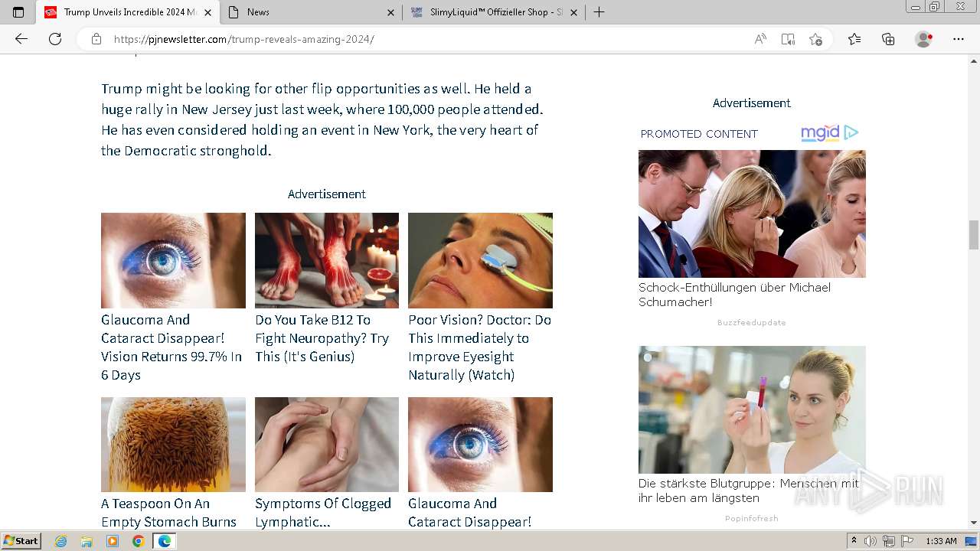Add this page to favorites
The image size is (980, 551).
coord(815,39)
